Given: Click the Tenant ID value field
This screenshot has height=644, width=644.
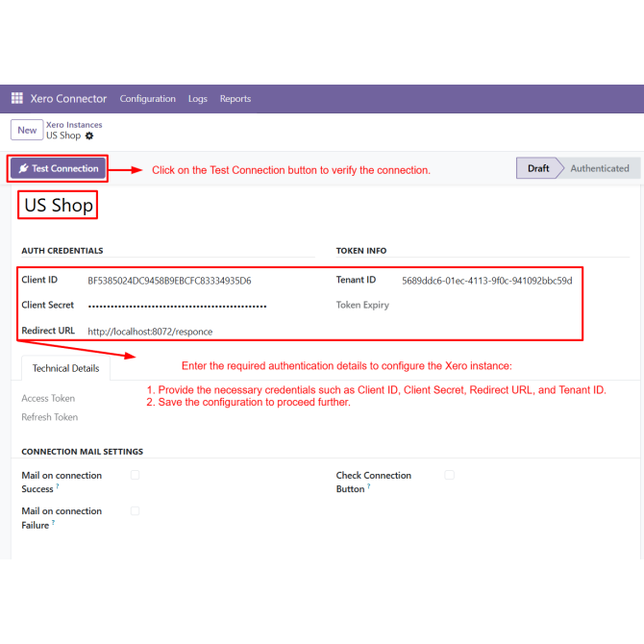Looking at the screenshot, I should pos(486,281).
